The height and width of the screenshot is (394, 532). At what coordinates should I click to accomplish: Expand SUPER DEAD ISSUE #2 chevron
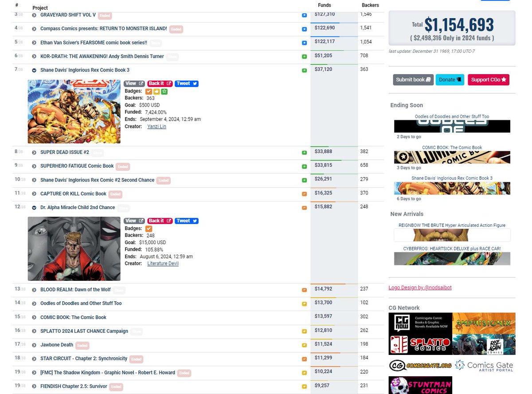click(34, 152)
